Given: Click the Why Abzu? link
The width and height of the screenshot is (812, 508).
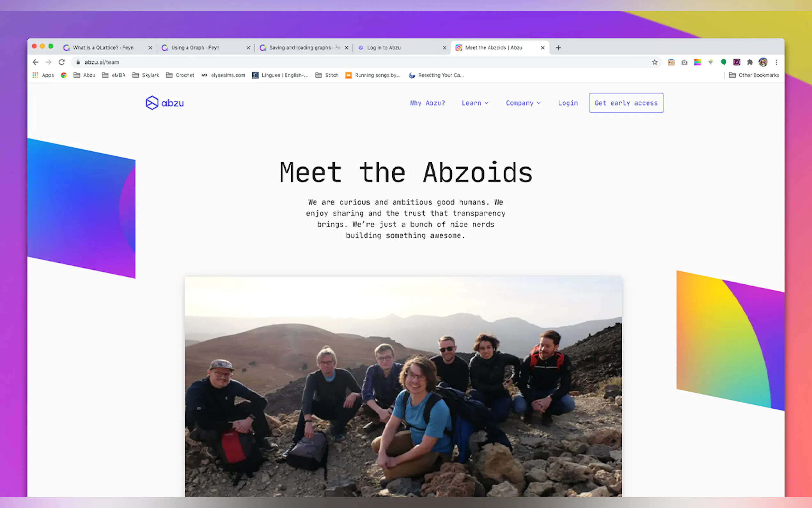Looking at the screenshot, I should tap(427, 103).
